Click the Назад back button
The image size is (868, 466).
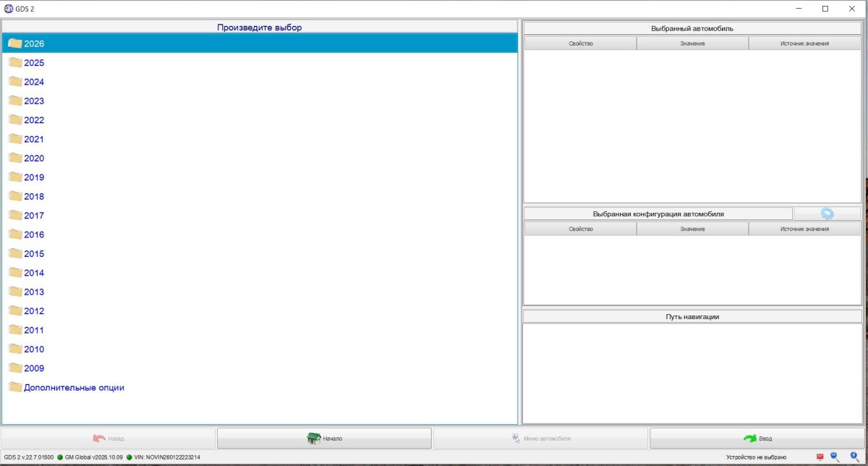click(108, 439)
